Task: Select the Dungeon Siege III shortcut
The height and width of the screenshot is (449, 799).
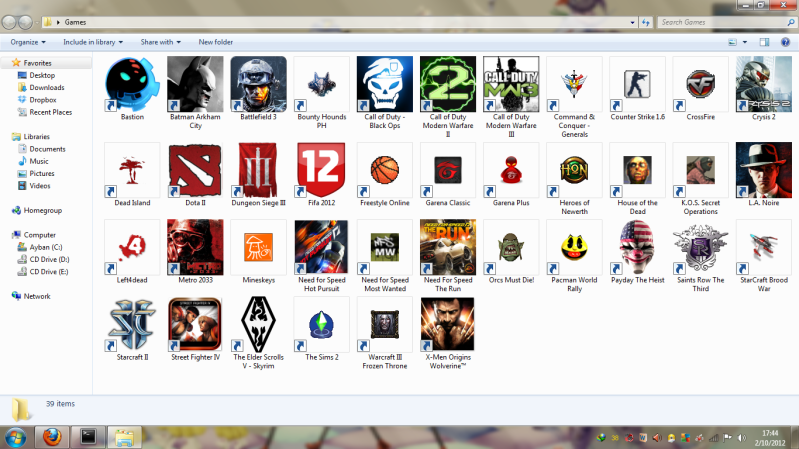Action: pos(258,170)
